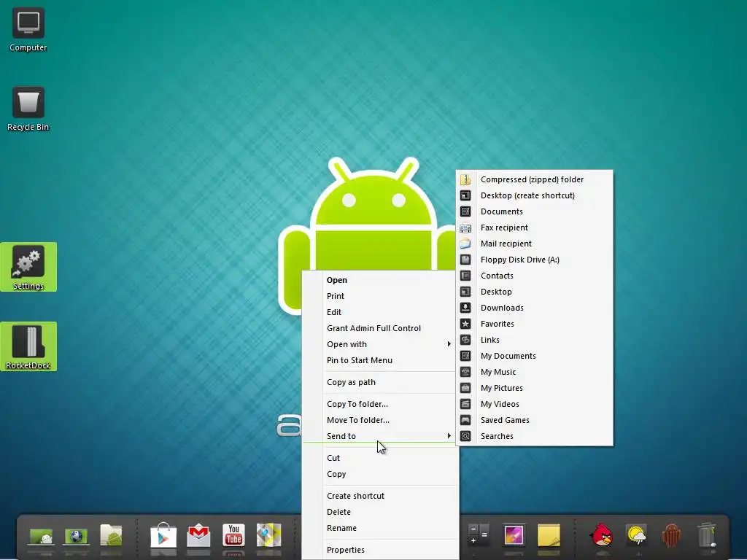Choose the Copy entry below Cut
747x560 pixels.
pos(380,474)
